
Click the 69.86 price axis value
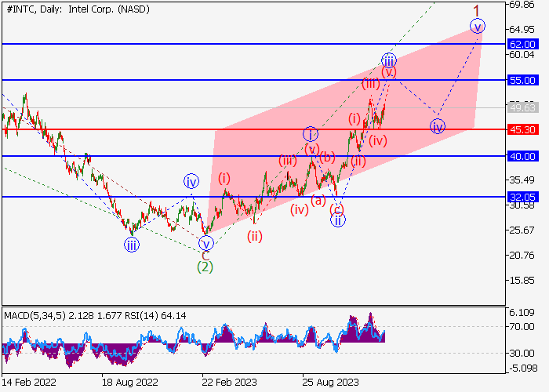coord(522,5)
